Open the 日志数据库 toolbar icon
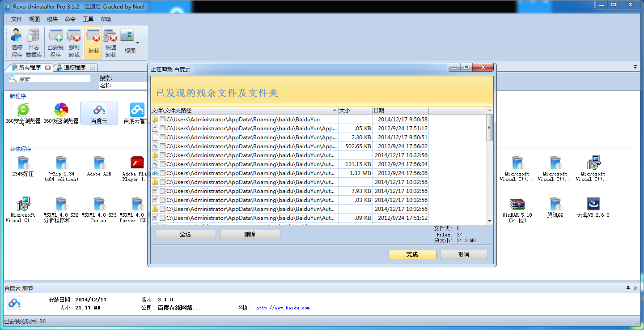Screen dimensions: 644x330 point(34,43)
